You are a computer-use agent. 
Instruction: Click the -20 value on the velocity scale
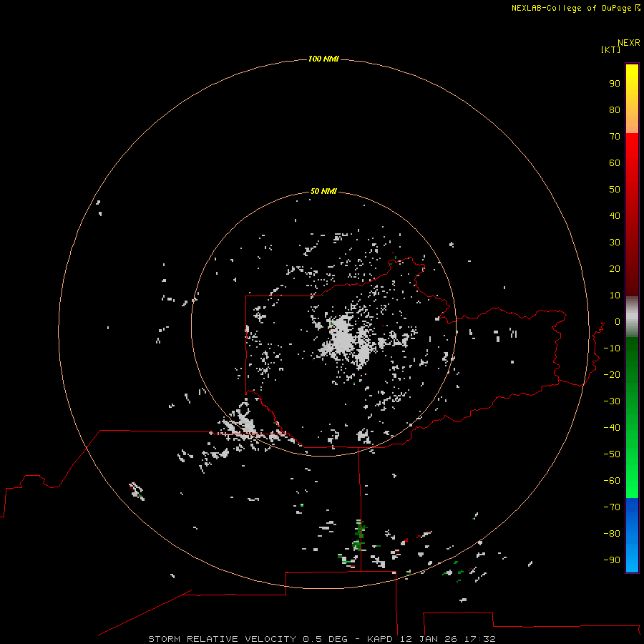[x=612, y=374]
